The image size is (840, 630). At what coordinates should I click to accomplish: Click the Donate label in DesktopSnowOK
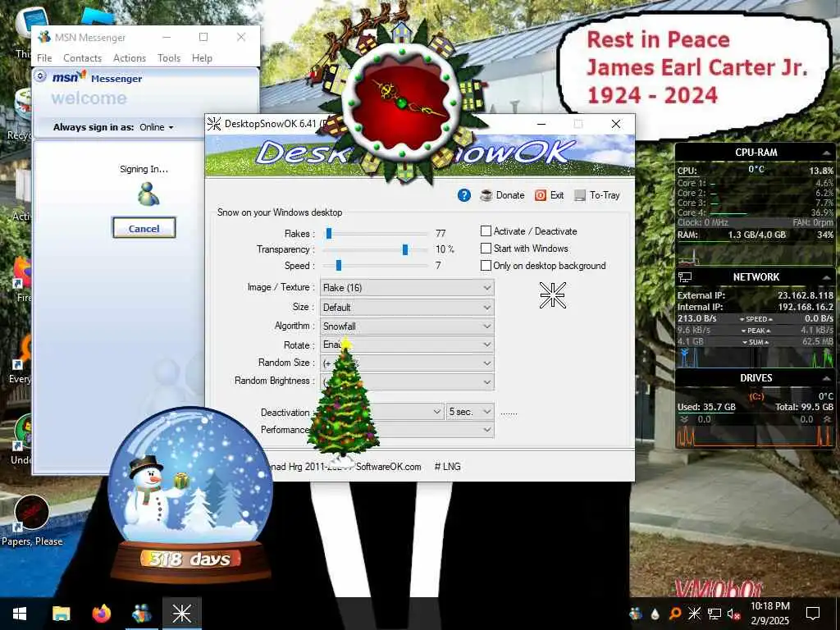510,195
